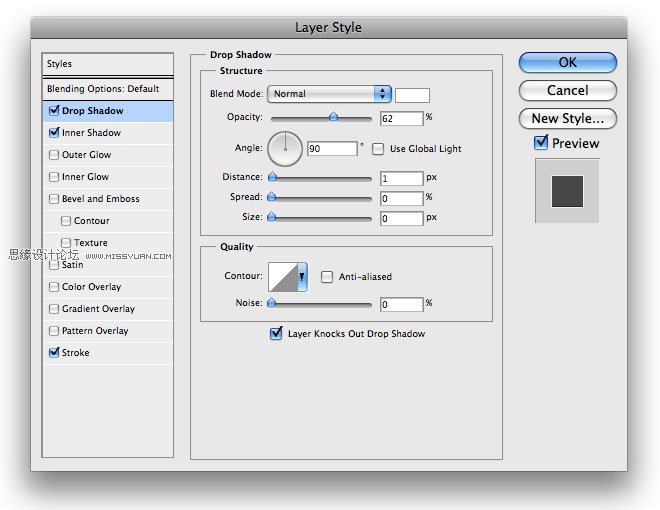Click the Cancel button

(567, 90)
